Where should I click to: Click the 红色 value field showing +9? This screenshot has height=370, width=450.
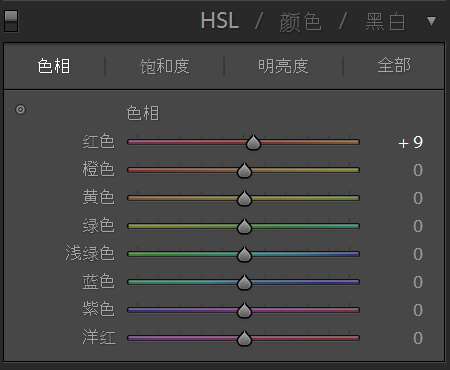[411, 142]
